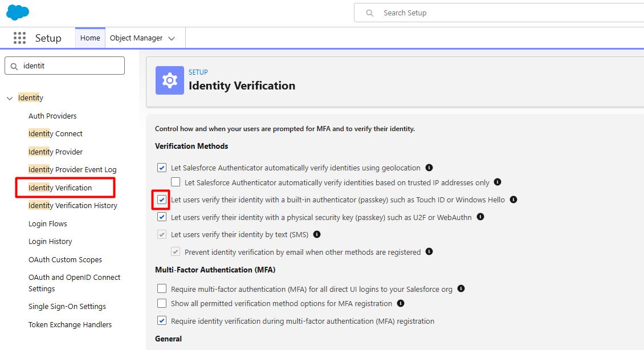Screen dimensions: 644x350
Task: Click the Setup app name label
Action: [48, 38]
